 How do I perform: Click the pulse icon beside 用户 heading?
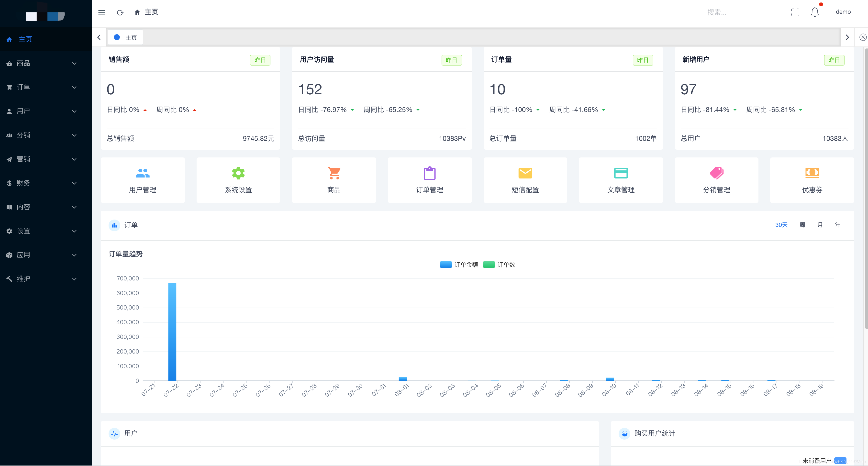coord(115,434)
